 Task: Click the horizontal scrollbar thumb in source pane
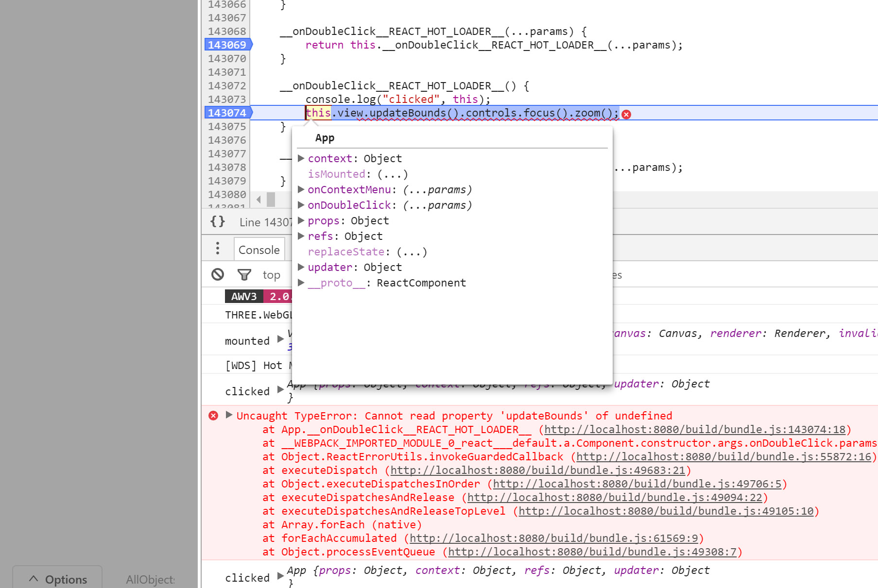[271, 200]
